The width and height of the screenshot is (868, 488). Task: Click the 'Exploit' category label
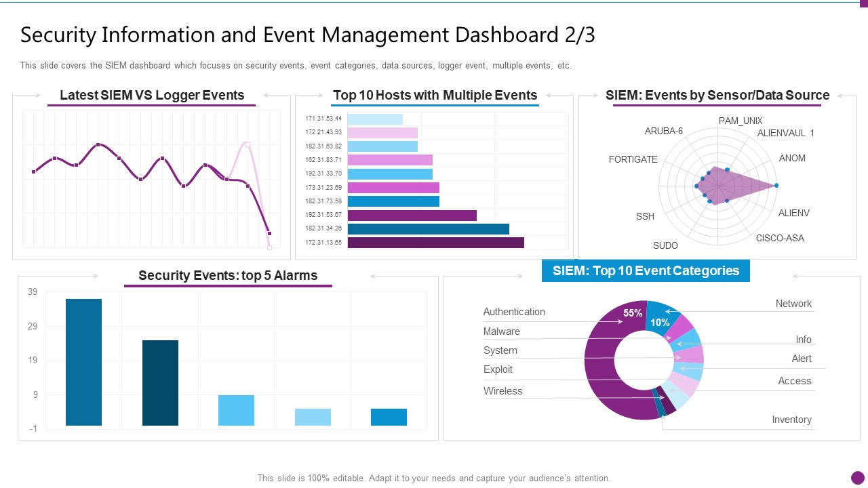point(498,369)
